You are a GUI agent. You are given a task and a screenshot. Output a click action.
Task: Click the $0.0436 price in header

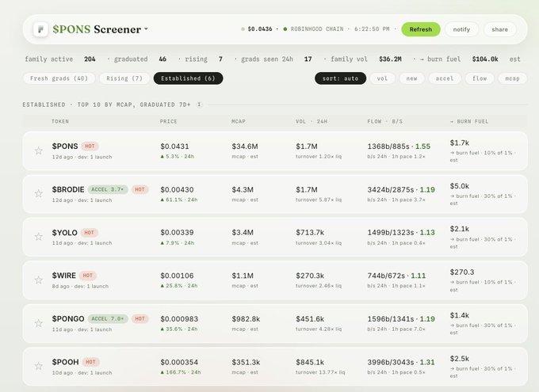pos(260,29)
